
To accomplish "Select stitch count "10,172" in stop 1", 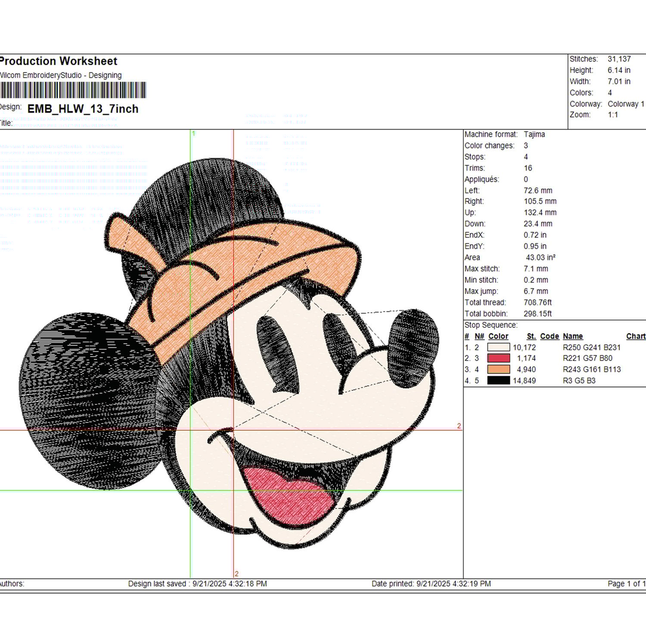I will 524,347.
